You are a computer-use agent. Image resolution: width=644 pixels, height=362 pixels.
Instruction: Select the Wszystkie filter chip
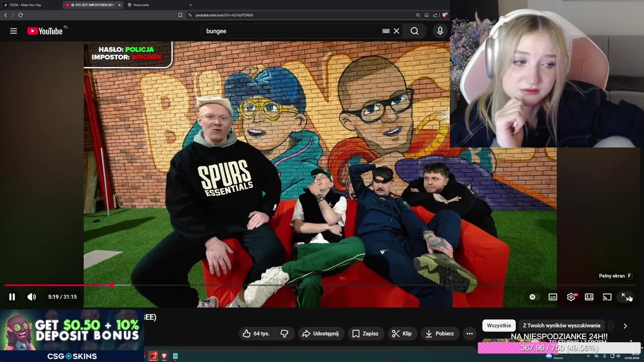coord(499,325)
